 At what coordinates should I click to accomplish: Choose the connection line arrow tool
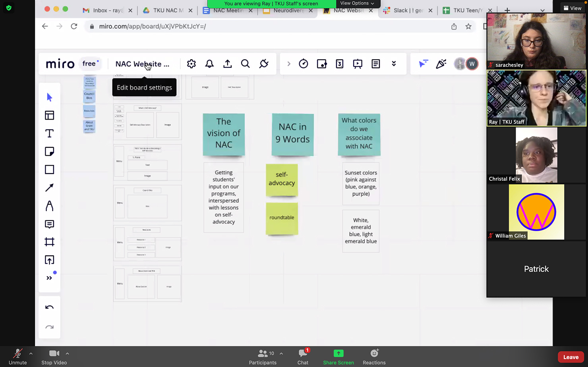tap(49, 187)
